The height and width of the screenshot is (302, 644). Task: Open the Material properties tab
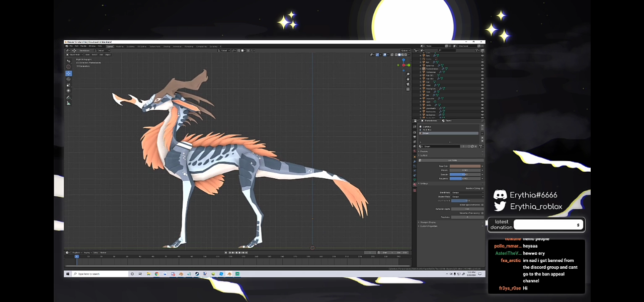click(x=415, y=184)
